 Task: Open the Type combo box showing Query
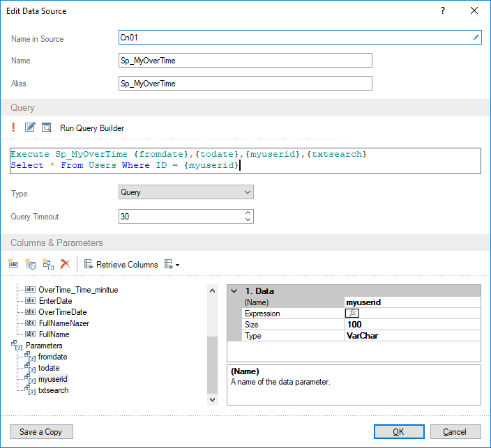click(186, 192)
